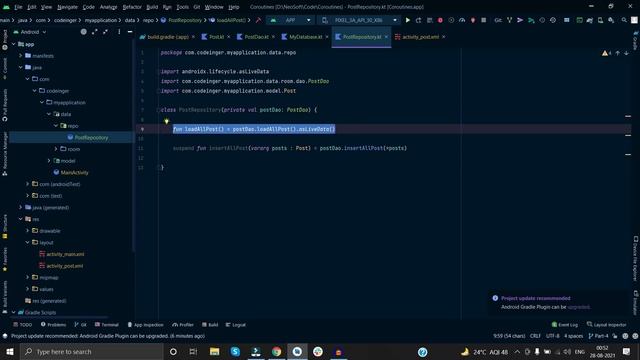Click the Stop square icon in toolbar

483,20
